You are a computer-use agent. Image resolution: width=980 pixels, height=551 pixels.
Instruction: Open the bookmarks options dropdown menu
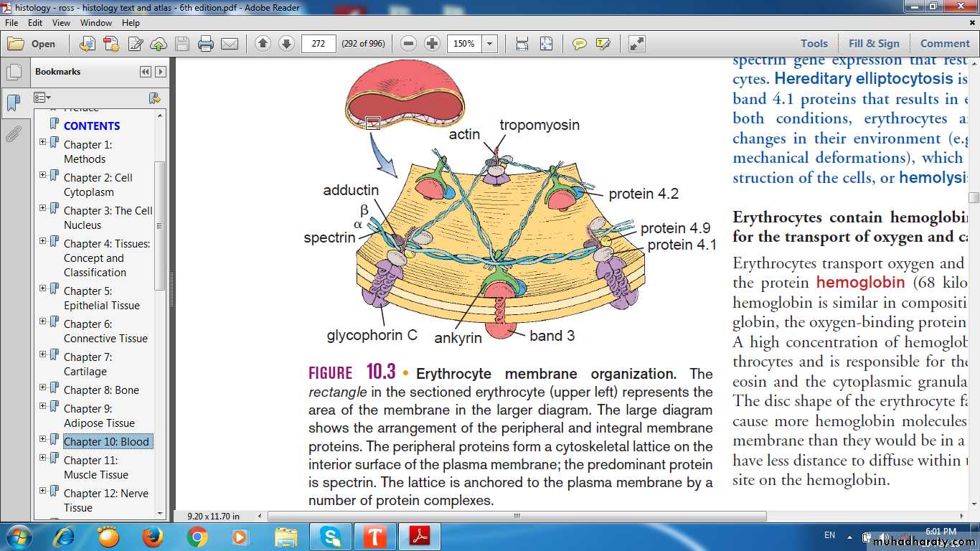(x=42, y=98)
